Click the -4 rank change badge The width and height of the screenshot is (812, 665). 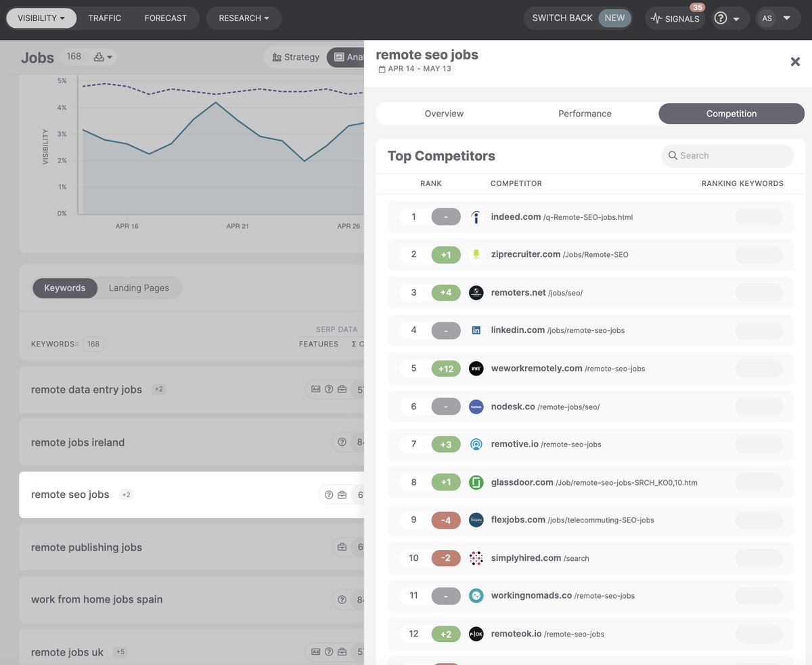[446, 520]
